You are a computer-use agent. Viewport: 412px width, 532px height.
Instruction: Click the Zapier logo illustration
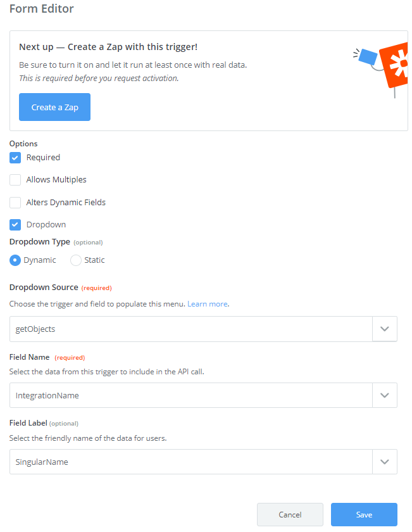[x=394, y=65]
